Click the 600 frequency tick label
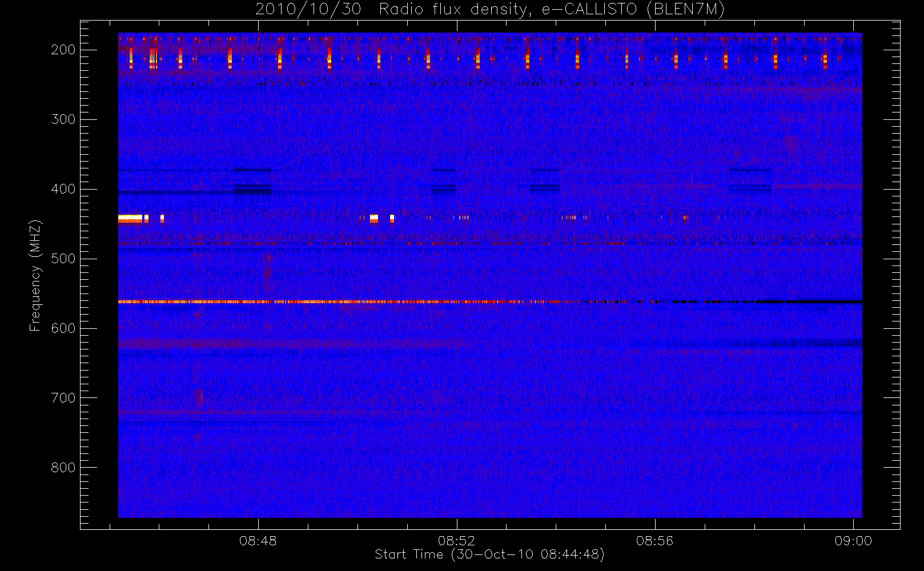Image resolution: width=924 pixels, height=571 pixels. 63,328
